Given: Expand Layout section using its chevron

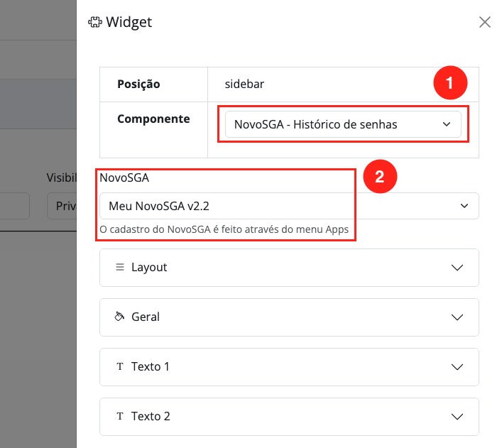Looking at the screenshot, I should 457,267.
